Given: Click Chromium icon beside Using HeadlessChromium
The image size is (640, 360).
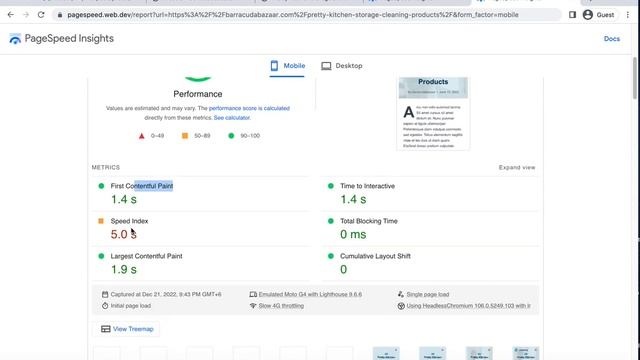Looking at the screenshot, I should pyautogui.click(x=401, y=306).
